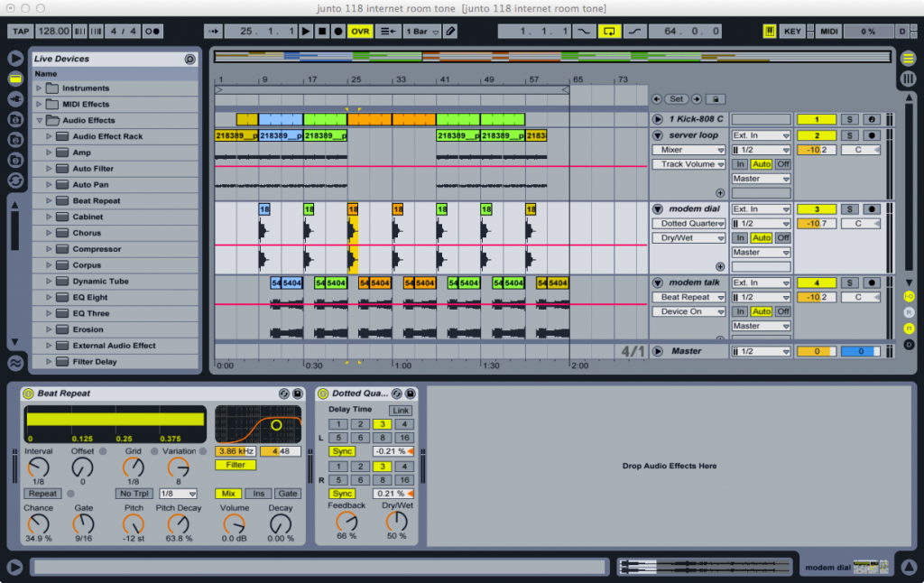Image resolution: width=924 pixels, height=583 pixels.
Task: Click the punch-in switch
Action: coord(584,32)
